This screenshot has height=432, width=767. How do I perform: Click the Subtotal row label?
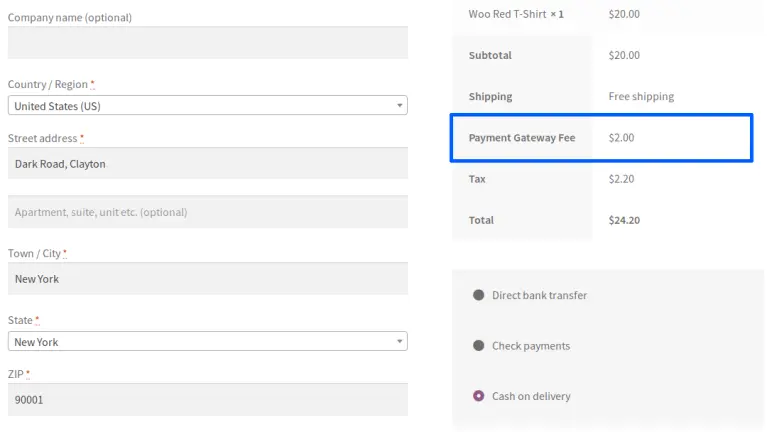[490, 55]
